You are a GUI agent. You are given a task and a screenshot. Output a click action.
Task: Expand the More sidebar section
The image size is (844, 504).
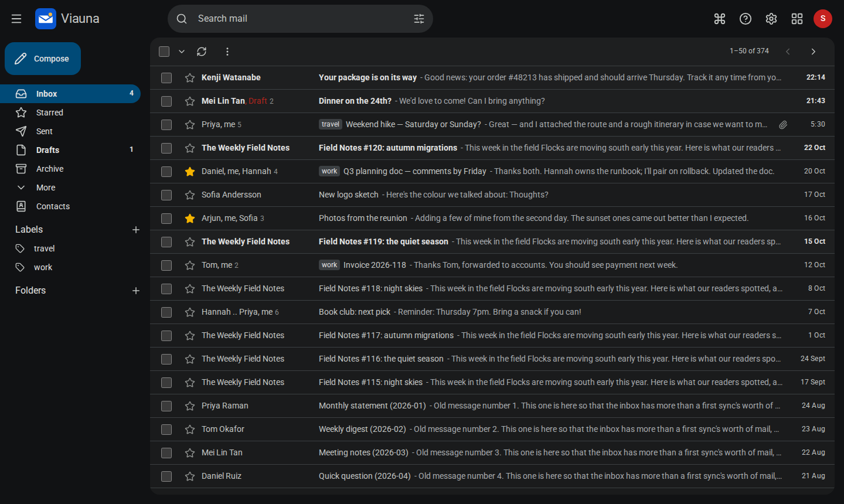click(70, 188)
